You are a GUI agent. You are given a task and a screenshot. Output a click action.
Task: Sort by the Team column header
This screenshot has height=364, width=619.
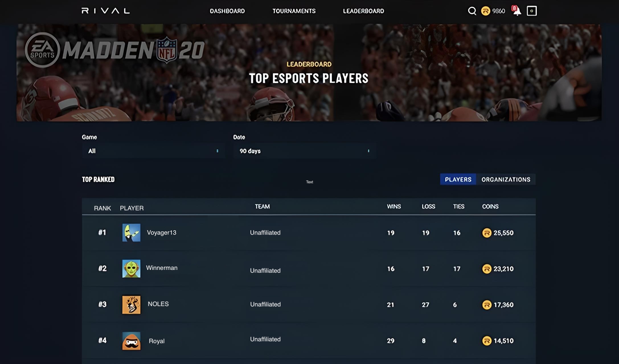[x=262, y=206]
